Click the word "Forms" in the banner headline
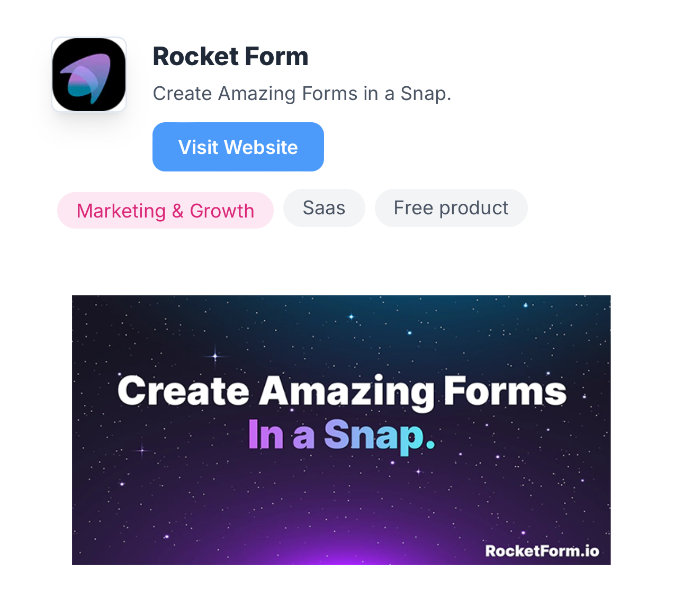This screenshot has height=616, width=683. [x=505, y=391]
